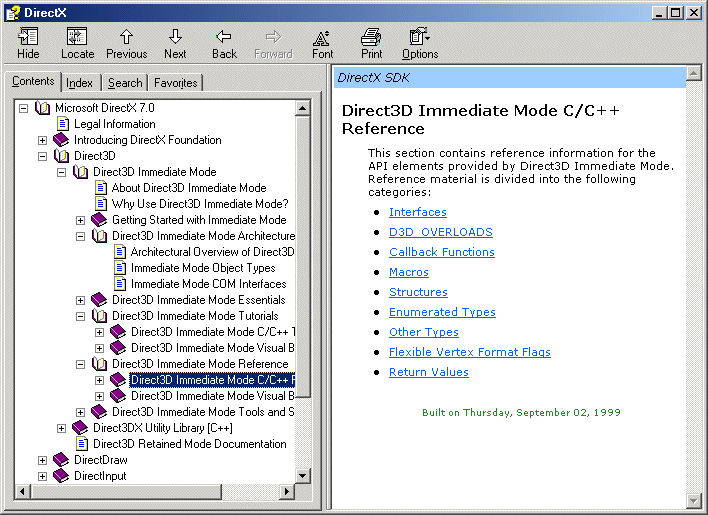Select the Legal Information topic
Screen dimensions: 708x515
point(114,124)
